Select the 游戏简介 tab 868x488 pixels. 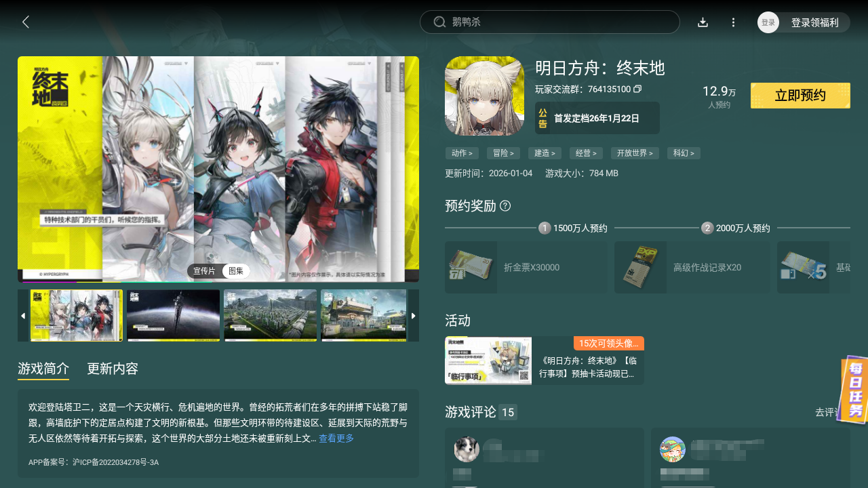click(x=43, y=369)
